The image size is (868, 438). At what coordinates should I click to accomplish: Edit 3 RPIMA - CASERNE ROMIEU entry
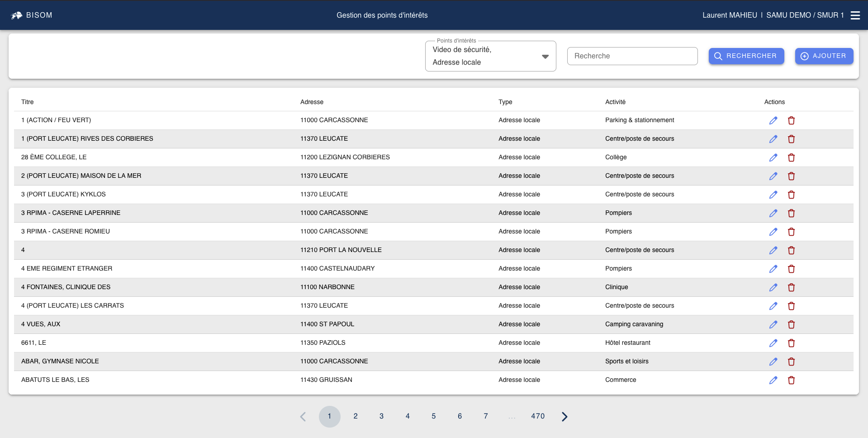point(773,232)
